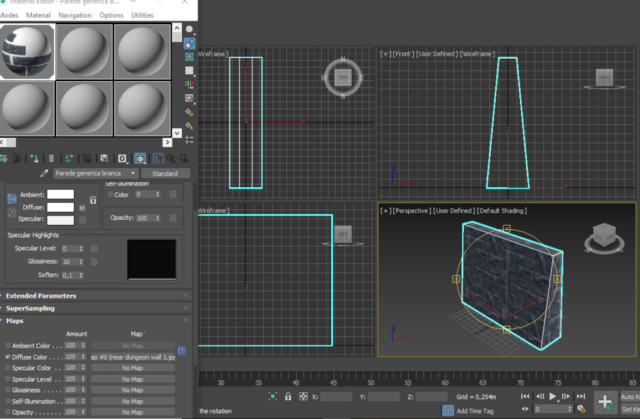
Task: Enable Self-Illumination map checkbox
Action: [x=8, y=401]
